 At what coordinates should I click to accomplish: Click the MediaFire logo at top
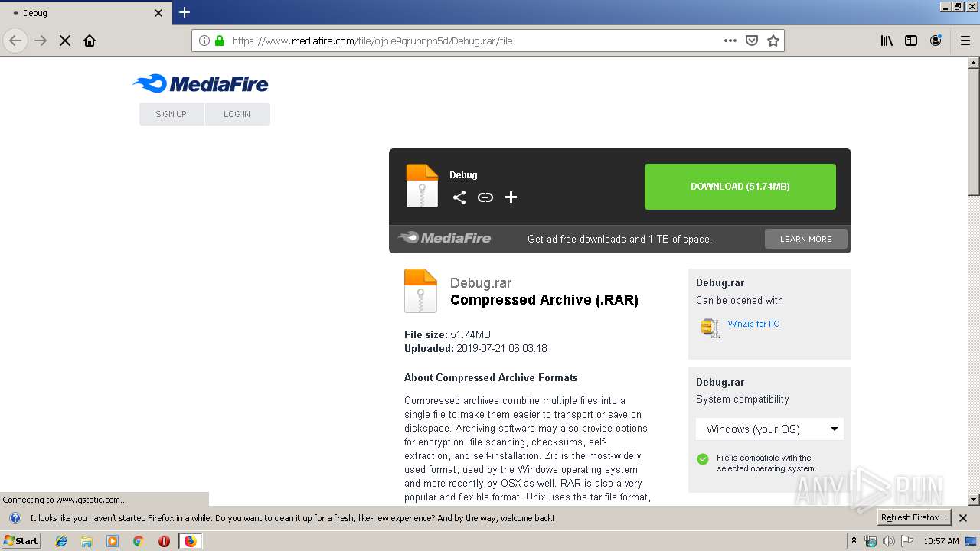click(x=201, y=84)
